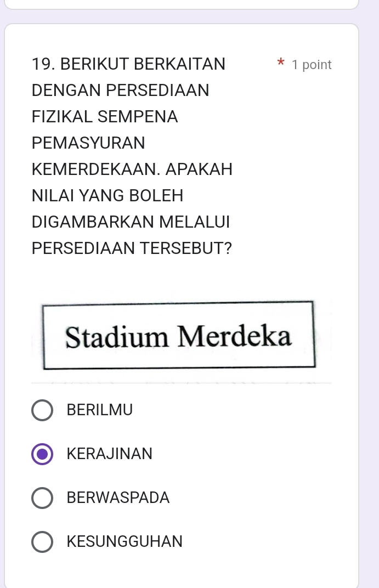This screenshot has height=588, width=379.
Task: Open the Stadium Merdeka image
Action: (x=179, y=336)
